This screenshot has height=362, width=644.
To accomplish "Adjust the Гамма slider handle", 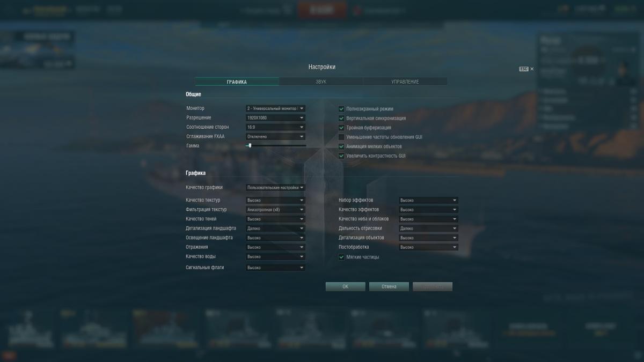I will [x=250, y=145].
